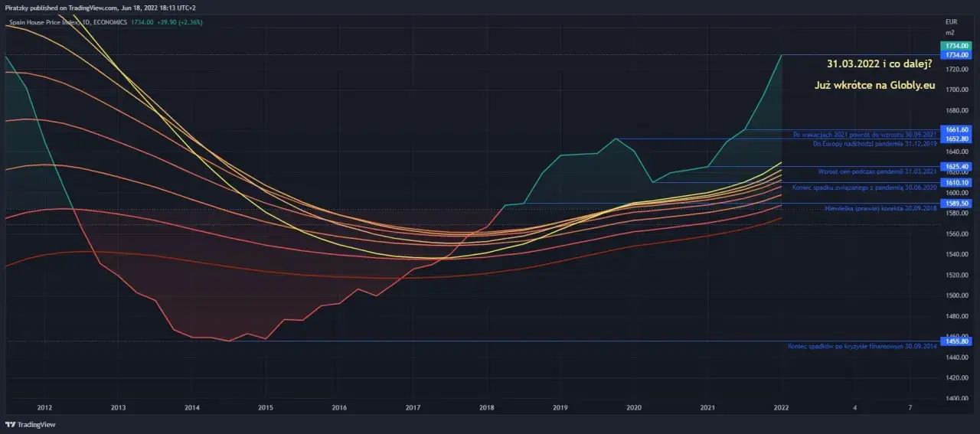Viewport: 980px width, 434px height.
Task: Select the 1652.80 price level label
Action: (x=957, y=139)
